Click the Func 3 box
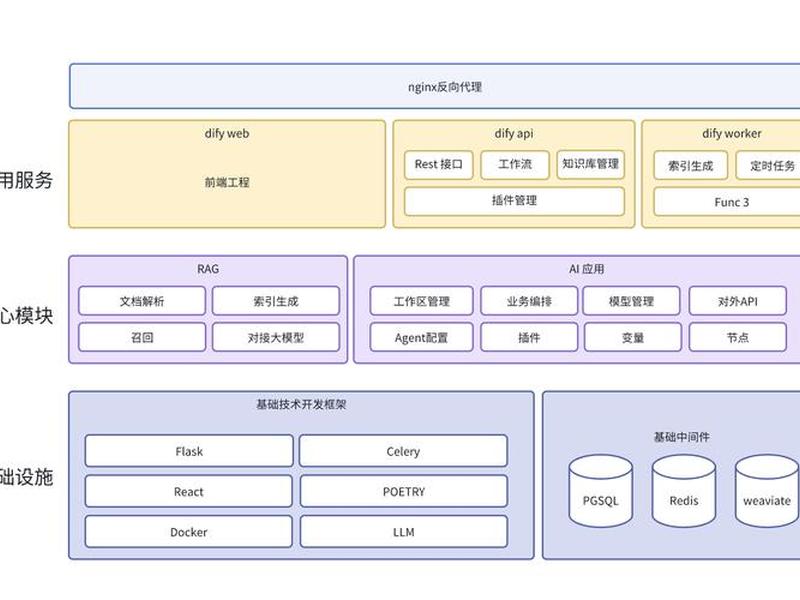The image size is (800, 600). pyautogui.click(x=727, y=202)
